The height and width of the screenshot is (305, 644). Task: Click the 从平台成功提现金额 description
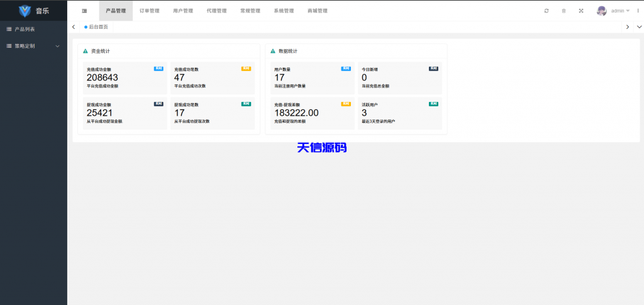(104, 121)
